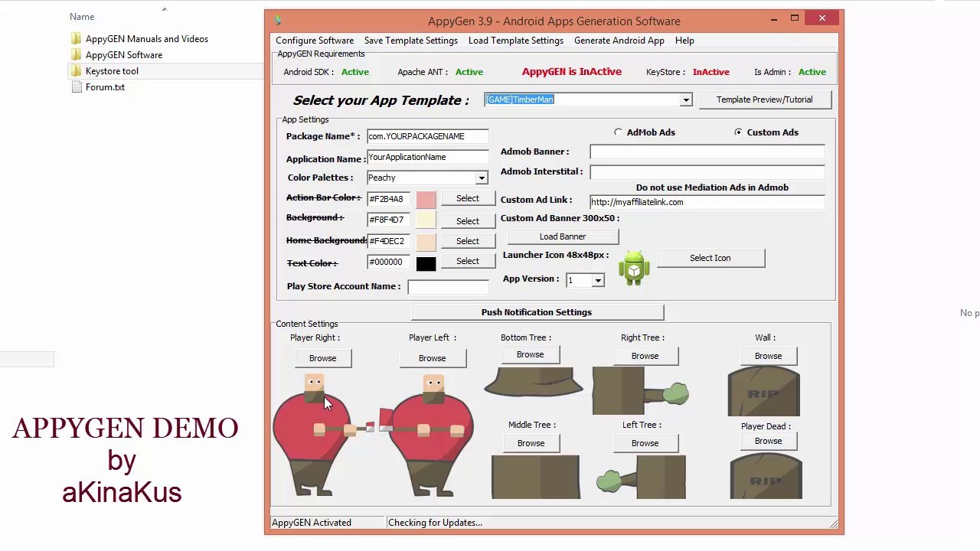Screen dimensions: 980x551
Task: Click the Action Bar pink color swatch
Action: (x=426, y=199)
